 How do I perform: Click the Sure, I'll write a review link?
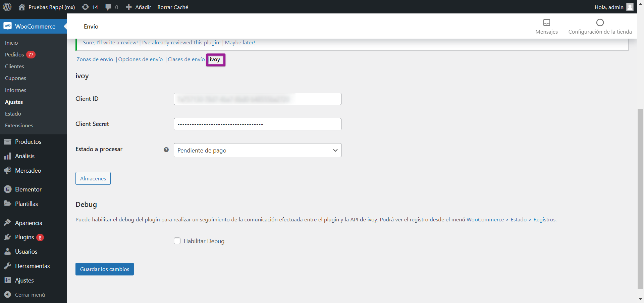click(x=110, y=42)
